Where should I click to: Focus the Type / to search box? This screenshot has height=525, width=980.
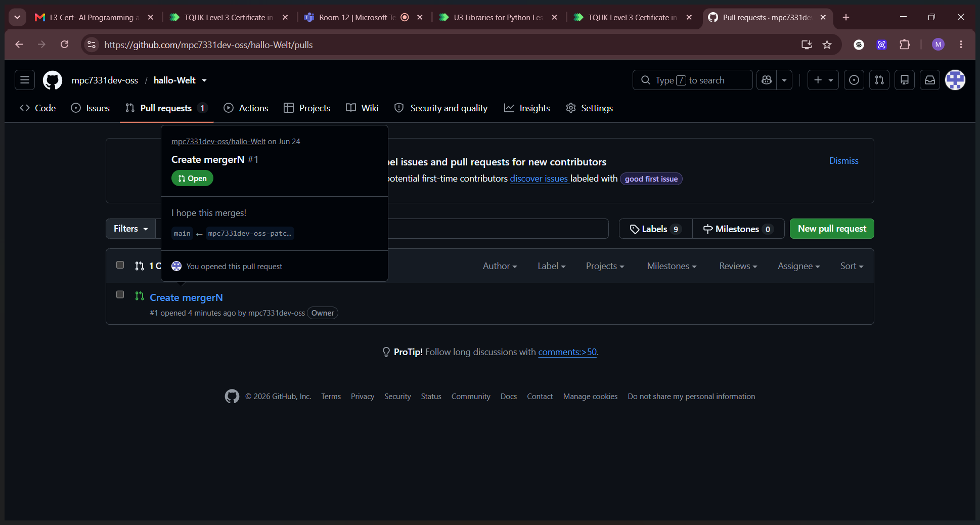[x=692, y=80]
